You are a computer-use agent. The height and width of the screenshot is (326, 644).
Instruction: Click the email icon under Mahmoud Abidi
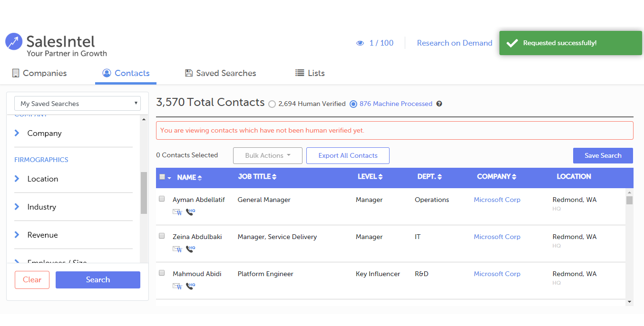click(177, 286)
